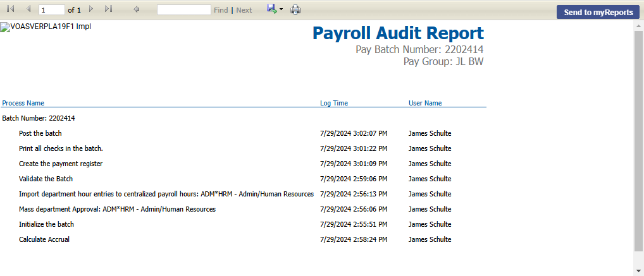644x276 pixels.
Task: Click log time 7/29/2024 2:55:51 PM
Action: coord(354,224)
